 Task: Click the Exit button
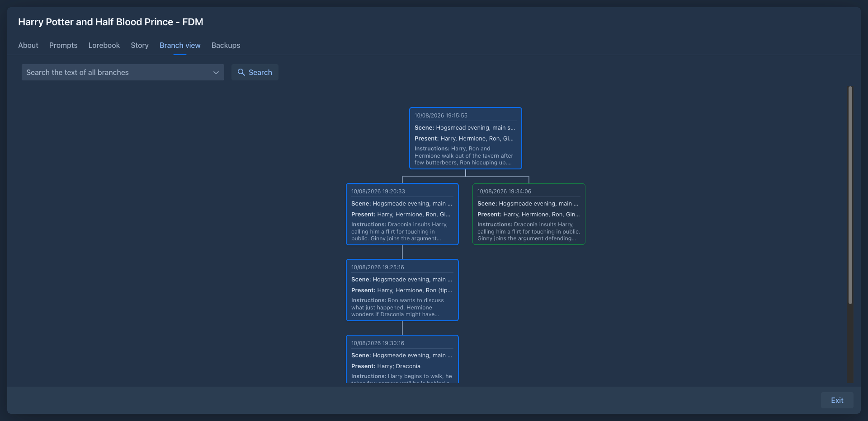[837, 400]
